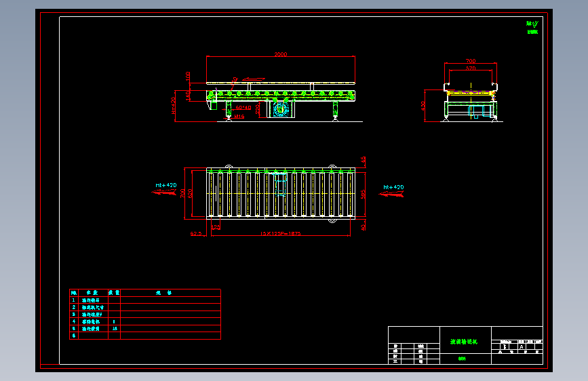Select the H=420 height dimension text
588x381 pixels.
coord(173,105)
